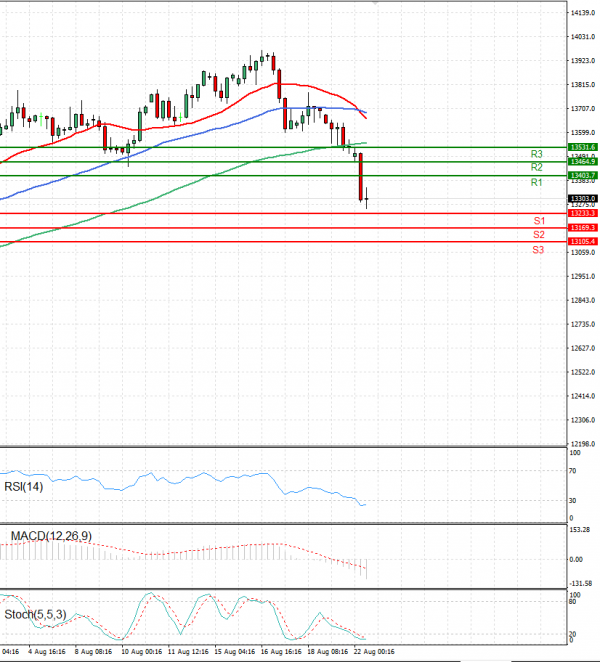Click the 4 Aug 16:16 time label
This screenshot has width=600, height=662.
click(x=47, y=651)
